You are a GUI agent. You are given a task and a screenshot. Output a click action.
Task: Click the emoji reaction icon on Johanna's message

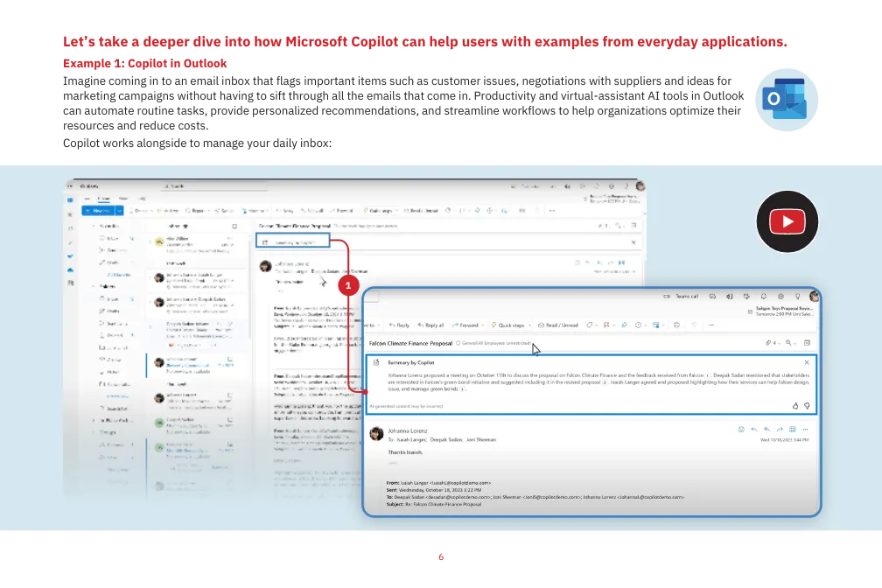click(x=741, y=430)
